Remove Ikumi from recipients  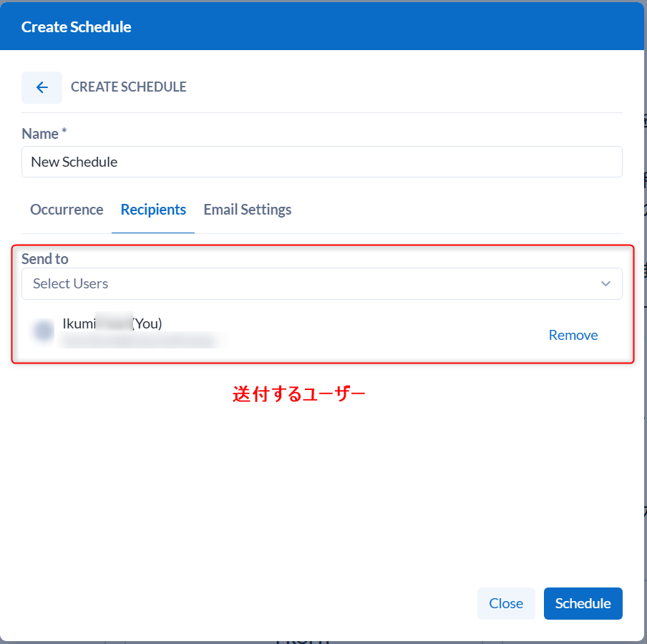[573, 335]
